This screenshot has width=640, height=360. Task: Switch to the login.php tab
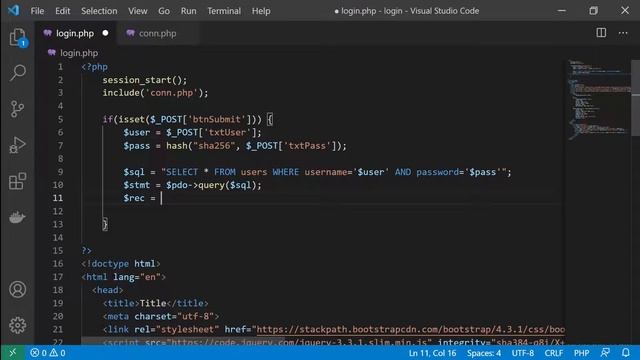[75, 33]
